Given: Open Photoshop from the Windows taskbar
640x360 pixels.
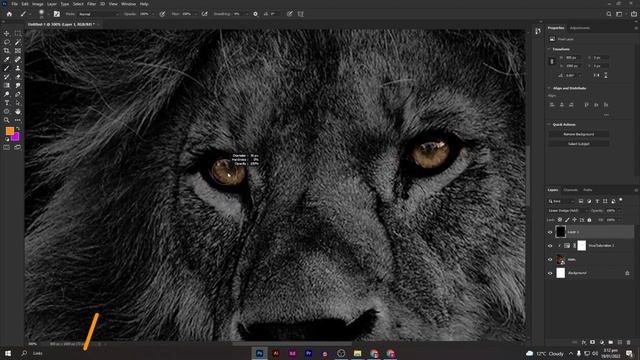Looking at the screenshot, I should tap(259, 353).
